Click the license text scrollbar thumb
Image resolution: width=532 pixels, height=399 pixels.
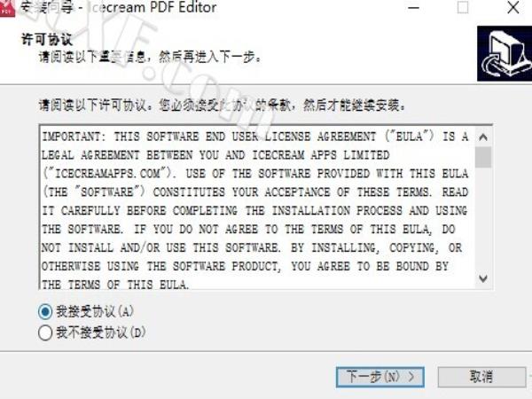point(483,157)
